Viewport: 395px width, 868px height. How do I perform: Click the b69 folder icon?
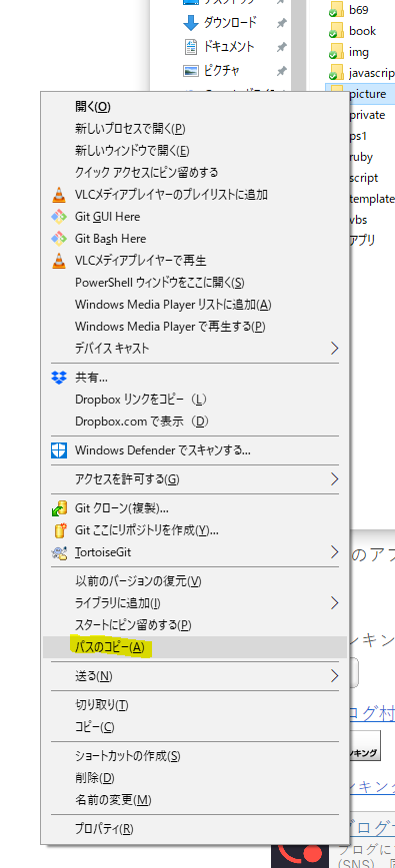(x=336, y=10)
